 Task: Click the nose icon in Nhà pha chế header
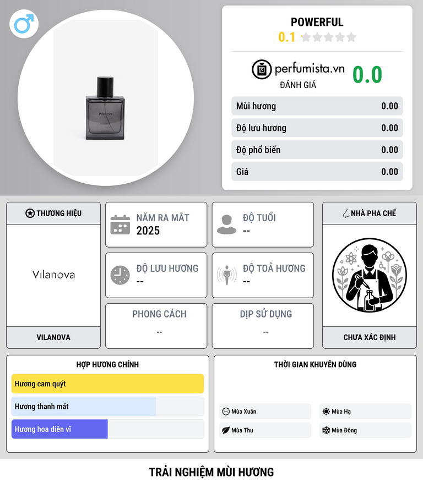click(x=346, y=213)
